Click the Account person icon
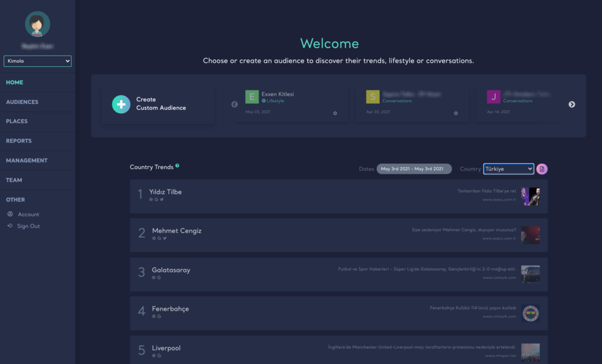The image size is (602, 364). 10,214
